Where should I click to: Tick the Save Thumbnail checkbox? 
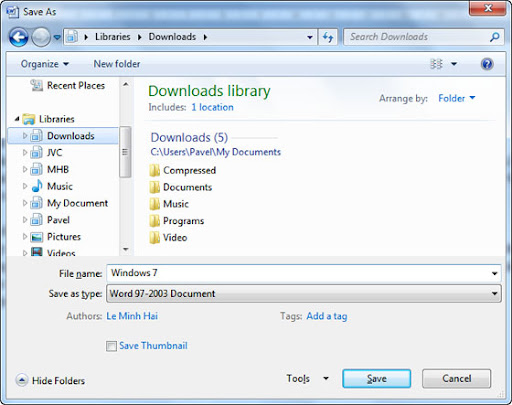(x=111, y=346)
